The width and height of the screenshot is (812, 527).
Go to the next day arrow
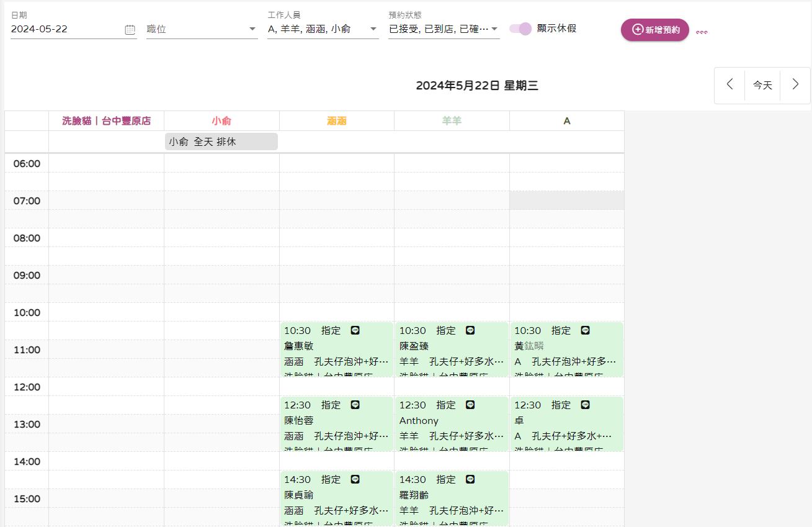tap(795, 85)
